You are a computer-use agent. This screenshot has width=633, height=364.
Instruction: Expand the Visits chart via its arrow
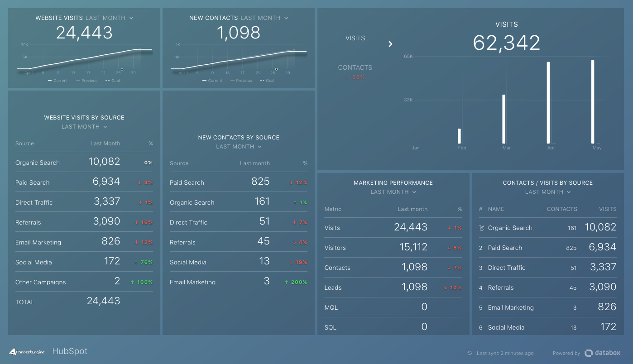point(390,44)
